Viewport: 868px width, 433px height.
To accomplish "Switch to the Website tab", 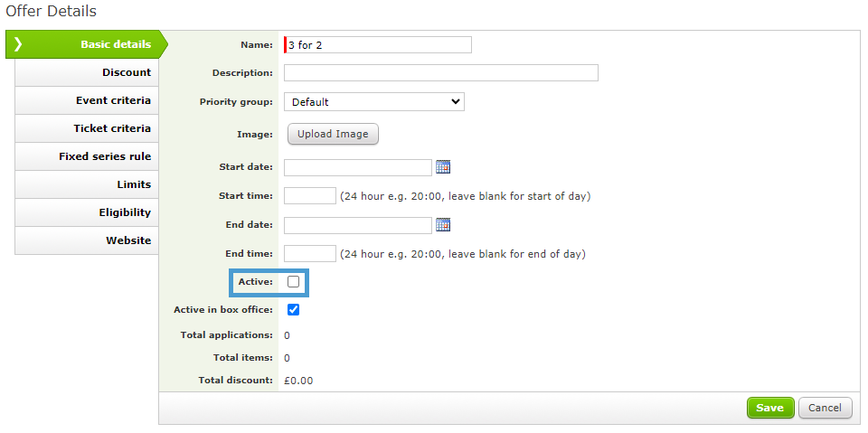I will (x=87, y=240).
